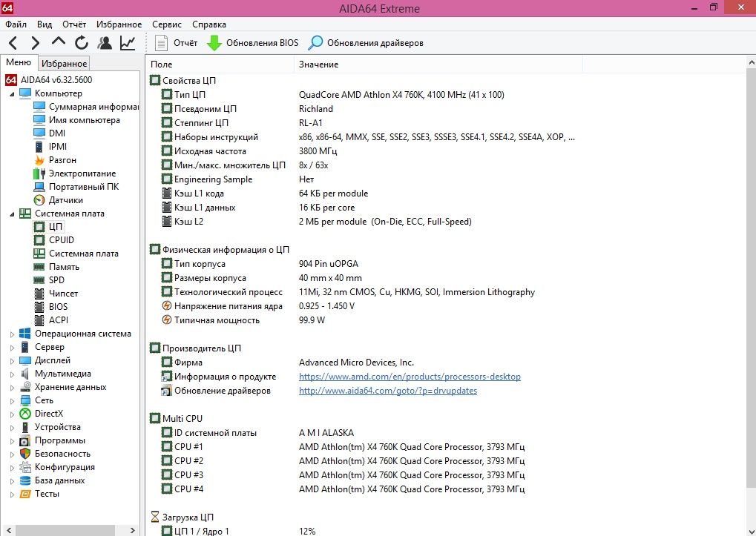Expand the Дисплей tree node
The height and width of the screenshot is (536, 756).
pyautogui.click(x=12, y=361)
